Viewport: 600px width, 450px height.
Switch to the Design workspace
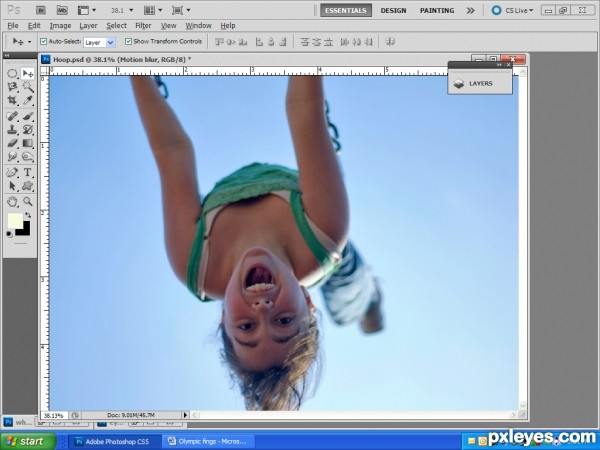pos(393,10)
